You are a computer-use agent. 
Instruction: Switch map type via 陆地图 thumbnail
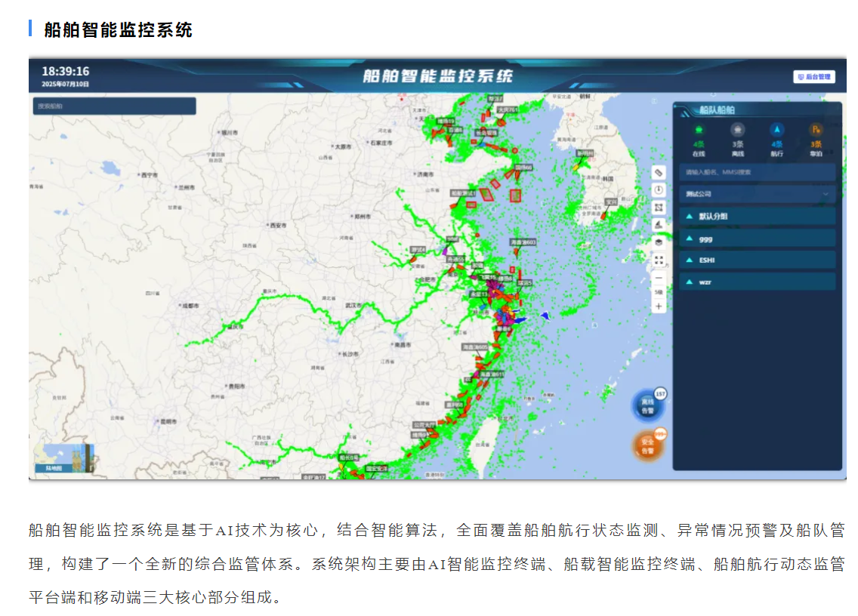pos(64,458)
